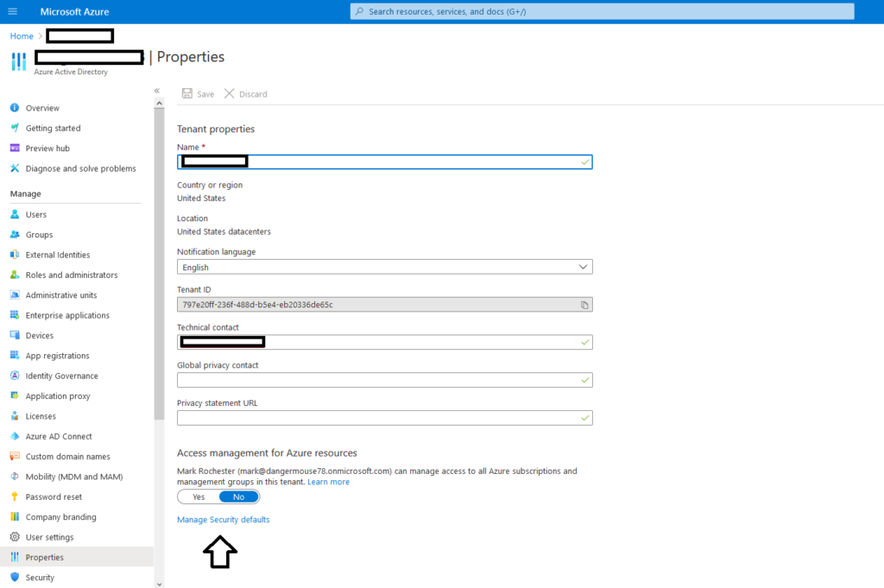Click the Identity Governance icon
The height and width of the screenshot is (588, 884).
point(15,376)
